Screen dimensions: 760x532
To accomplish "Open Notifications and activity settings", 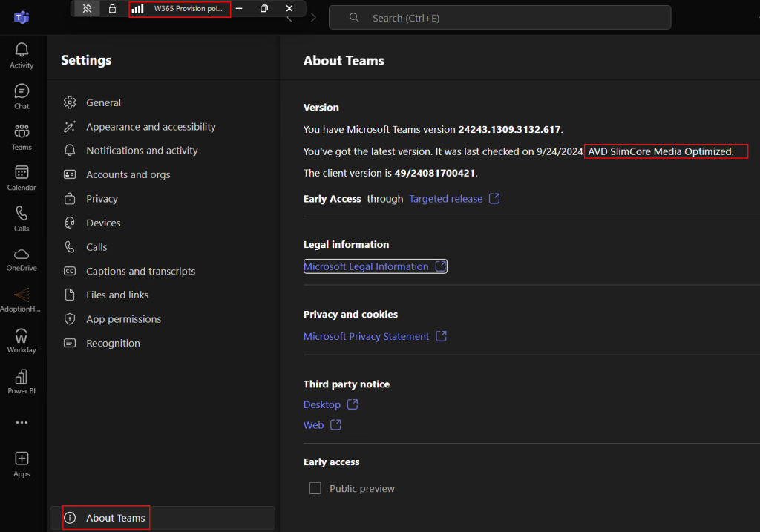I will coord(142,151).
